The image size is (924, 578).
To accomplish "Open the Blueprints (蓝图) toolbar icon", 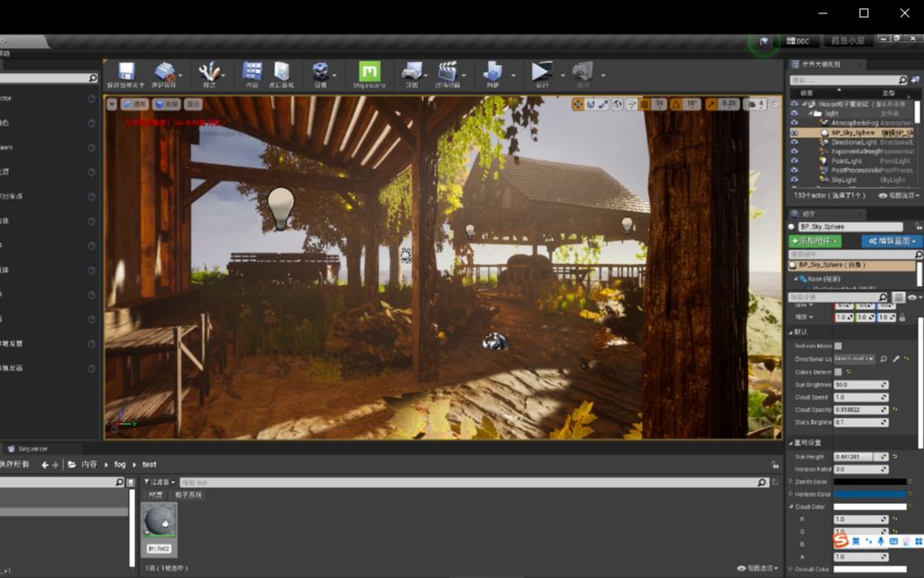I will (x=413, y=73).
